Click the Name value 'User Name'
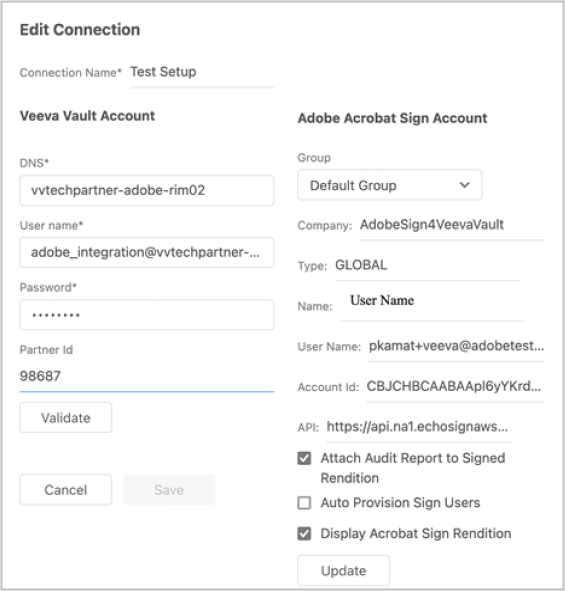The image size is (565, 591). [382, 300]
